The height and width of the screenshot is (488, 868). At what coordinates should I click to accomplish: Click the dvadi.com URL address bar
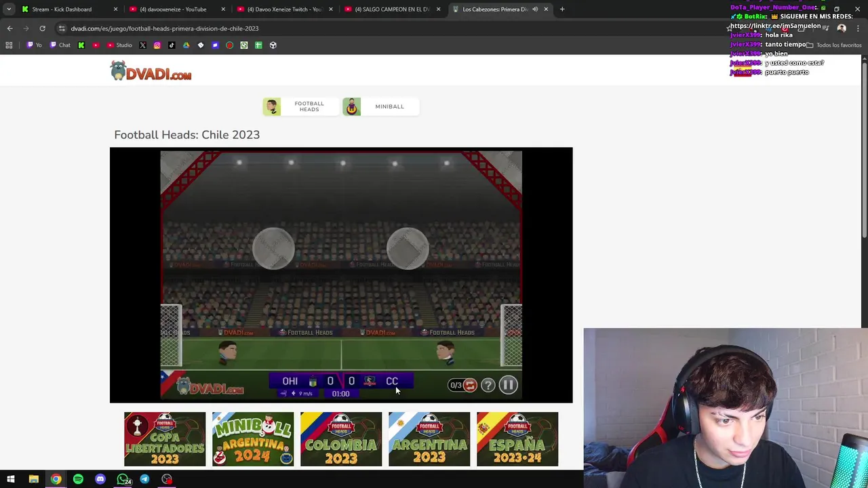point(393,28)
